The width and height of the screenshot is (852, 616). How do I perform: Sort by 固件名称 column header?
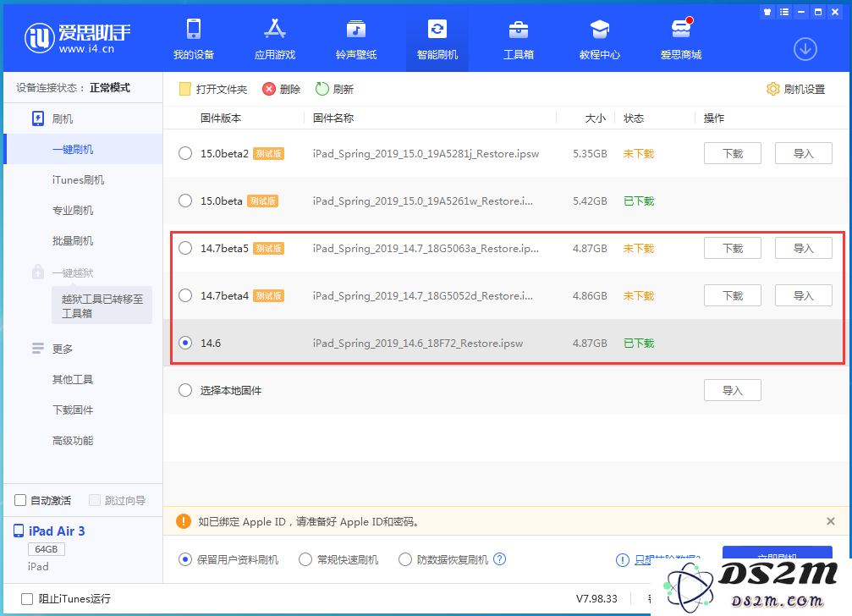pos(333,118)
